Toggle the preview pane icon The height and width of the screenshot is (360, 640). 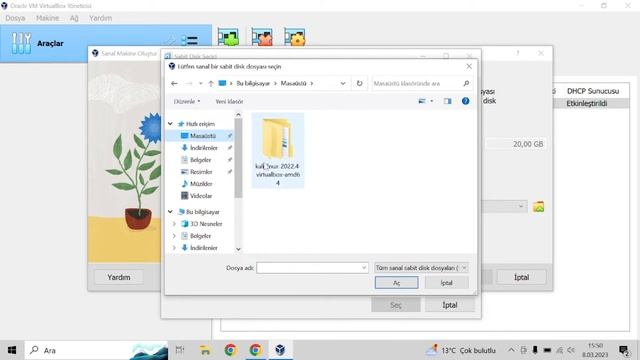tap(447, 101)
